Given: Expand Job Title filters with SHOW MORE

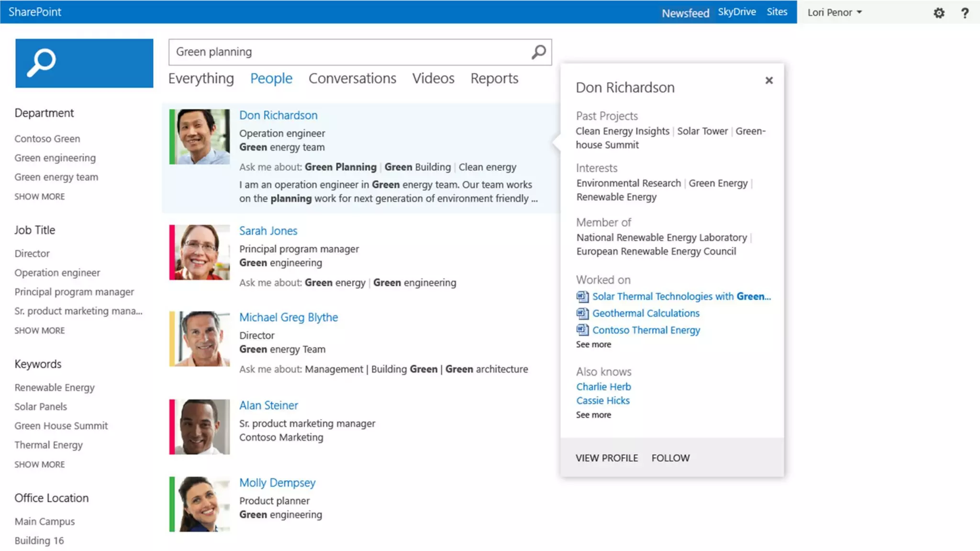Looking at the screenshot, I should (x=39, y=331).
